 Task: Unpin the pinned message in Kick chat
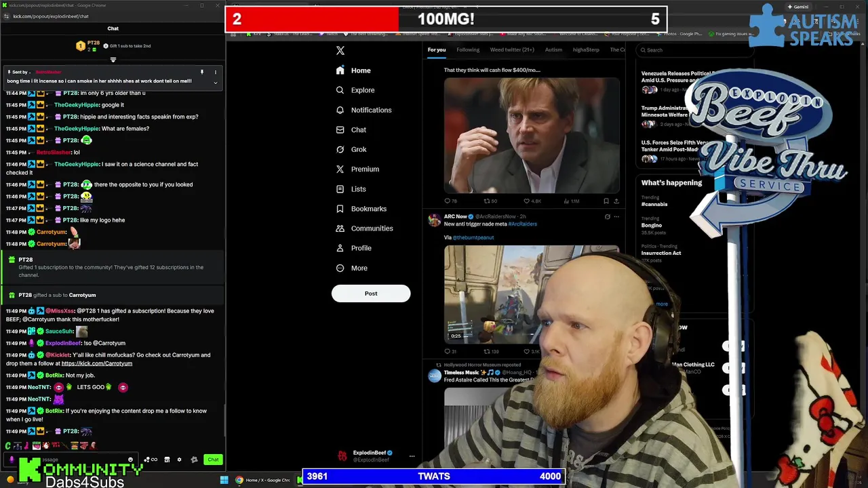[201, 72]
